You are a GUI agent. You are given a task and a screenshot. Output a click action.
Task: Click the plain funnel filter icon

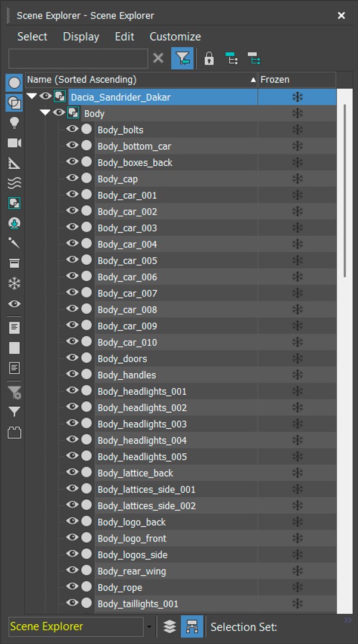pos(14,412)
